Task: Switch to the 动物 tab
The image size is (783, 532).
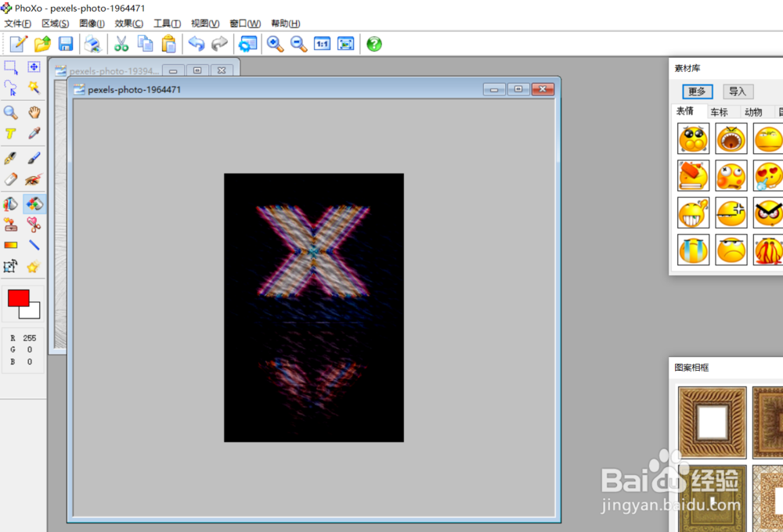Action: (x=753, y=112)
